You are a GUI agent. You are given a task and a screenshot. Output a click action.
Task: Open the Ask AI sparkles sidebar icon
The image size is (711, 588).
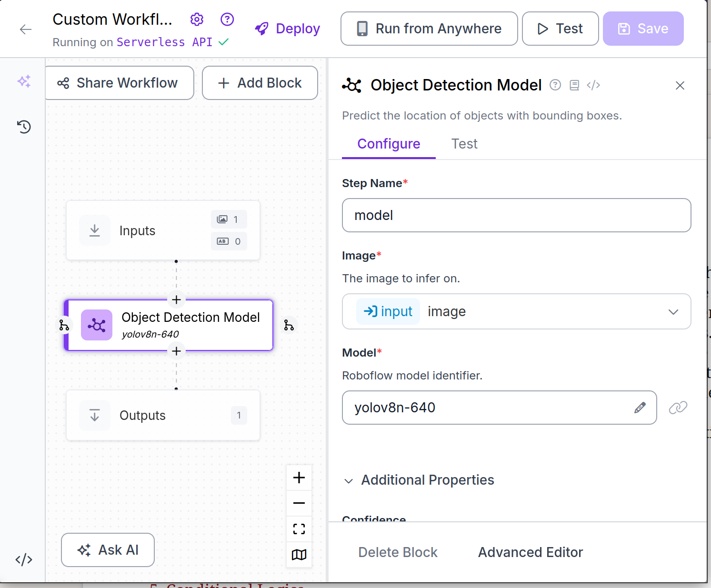pos(24,81)
